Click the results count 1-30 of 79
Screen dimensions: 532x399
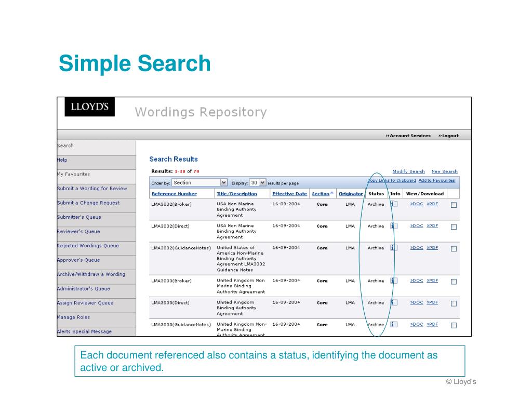[x=187, y=171]
